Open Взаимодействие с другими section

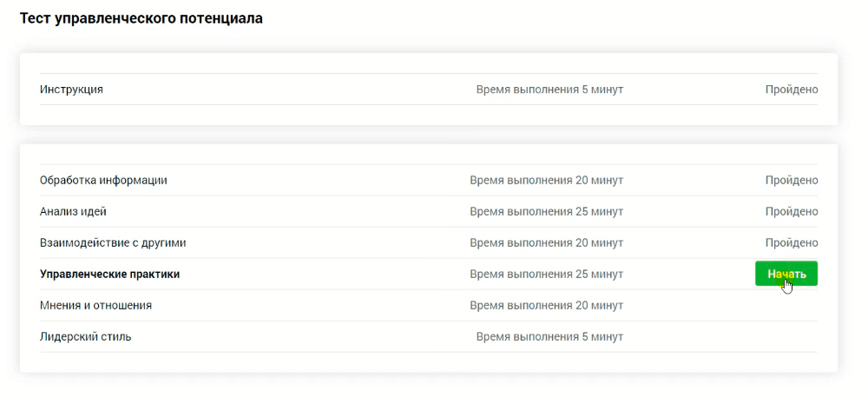(x=113, y=243)
